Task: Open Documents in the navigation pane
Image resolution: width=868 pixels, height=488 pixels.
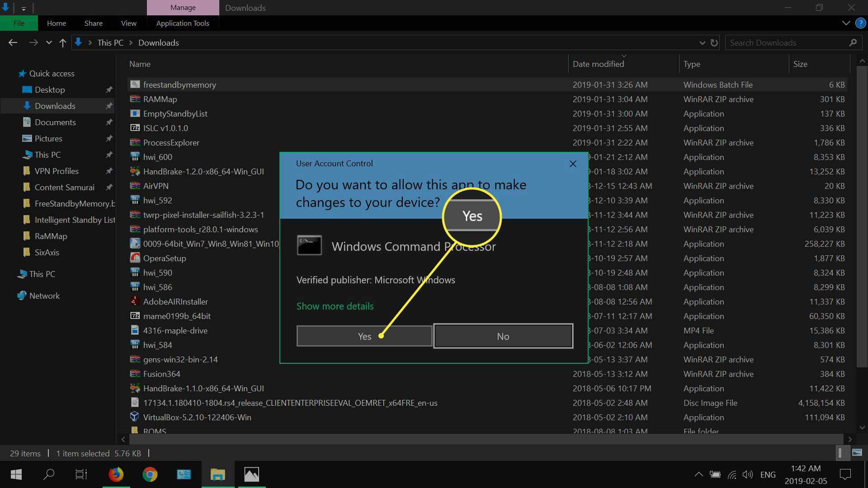Action: 55,122
